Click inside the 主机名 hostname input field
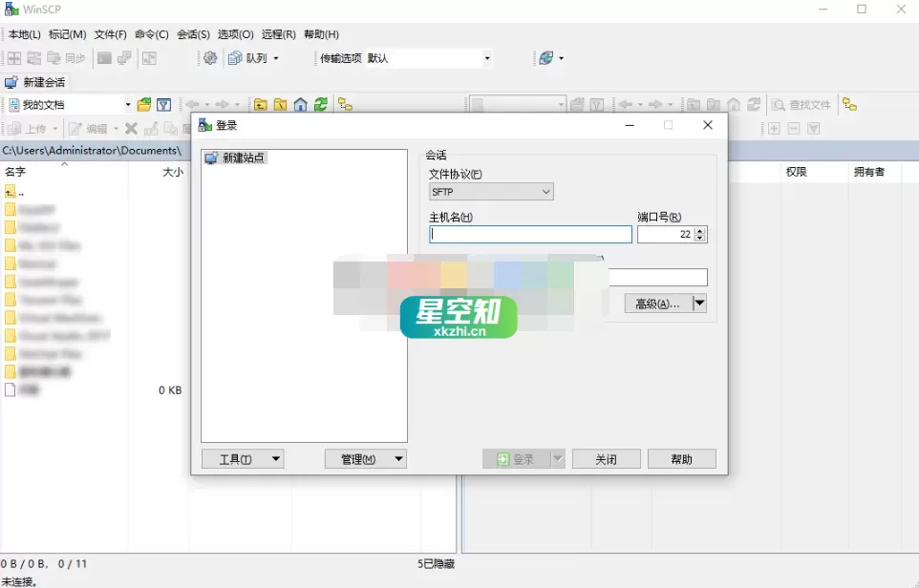 point(530,234)
